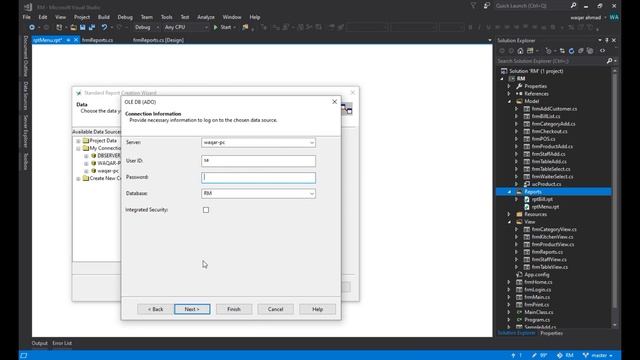Screen dimensions: 640x360
Task: Open the Server dropdown in the dialog
Action: pos(311,143)
